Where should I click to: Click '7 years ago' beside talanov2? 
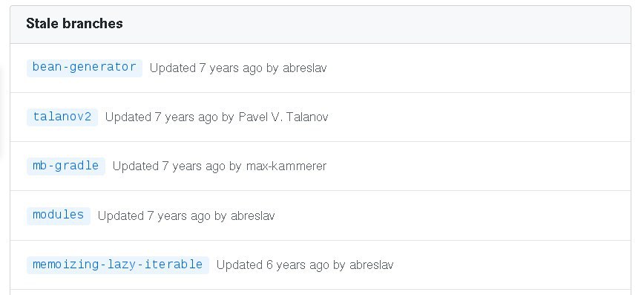186,117
